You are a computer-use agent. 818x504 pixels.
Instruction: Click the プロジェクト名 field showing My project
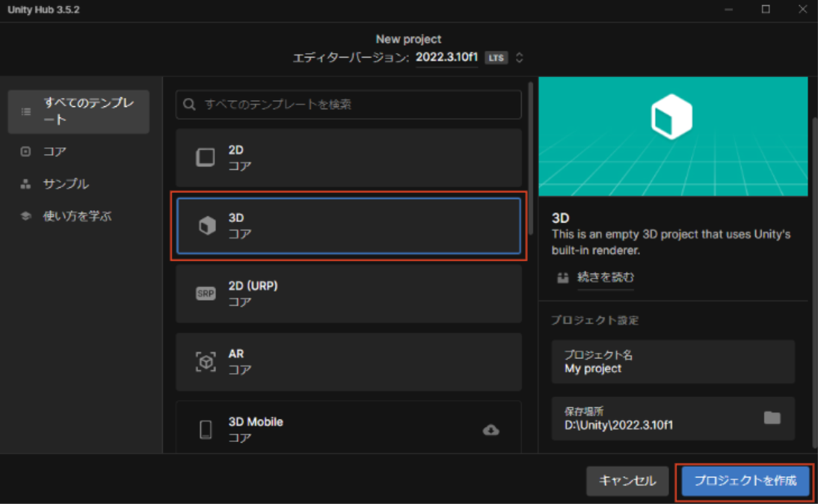[672, 362]
